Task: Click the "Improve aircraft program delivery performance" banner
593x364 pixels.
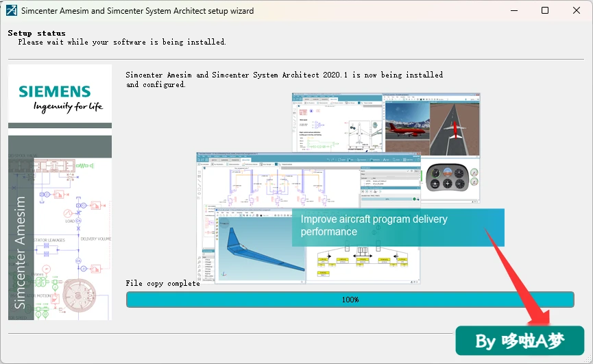Action: [398, 228]
